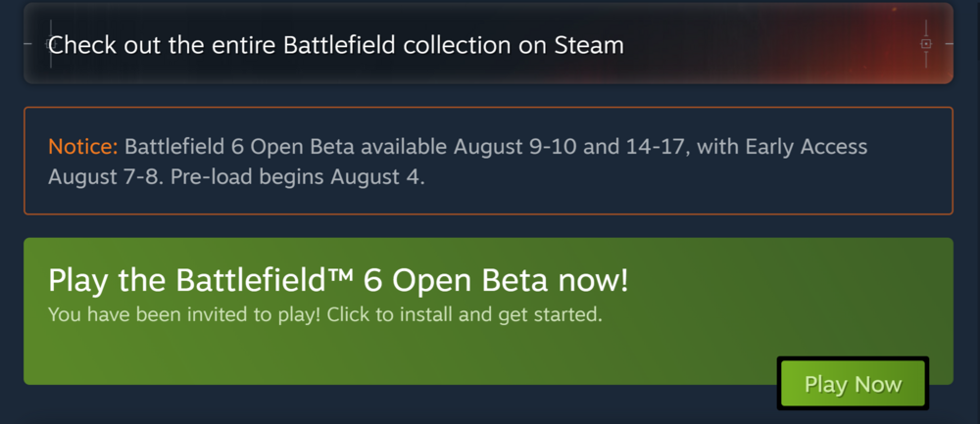980x424 pixels.
Task: Select the "Play the Battlefield™ 6 Open Beta now!" heading
Action: 338,281
